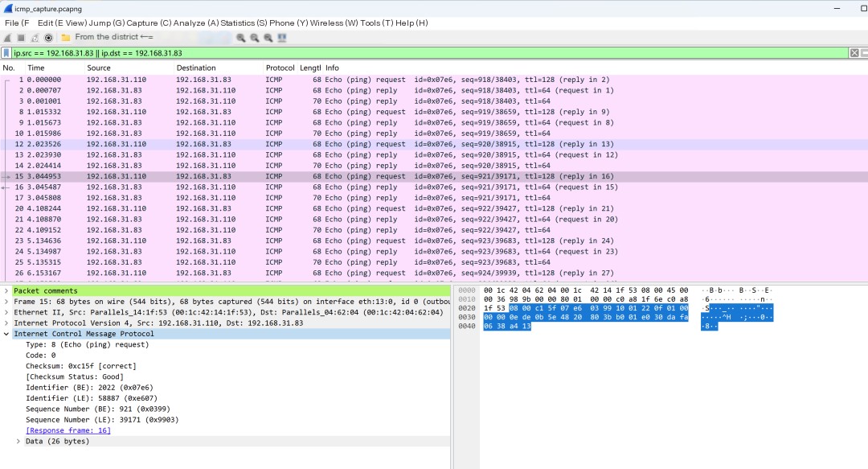
Task: Open capture options with the round gear icon
Action: (x=49, y=38)
